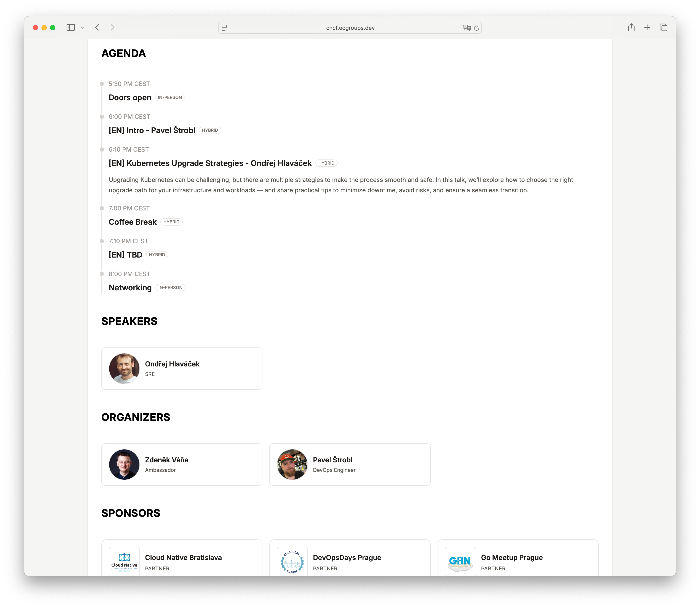Reload the current page

click(x=477, y=28)
